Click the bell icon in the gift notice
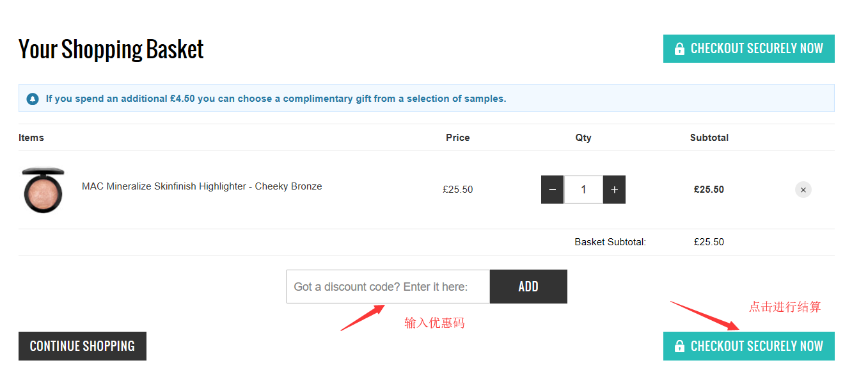The image size is (868, 365). 33,99
